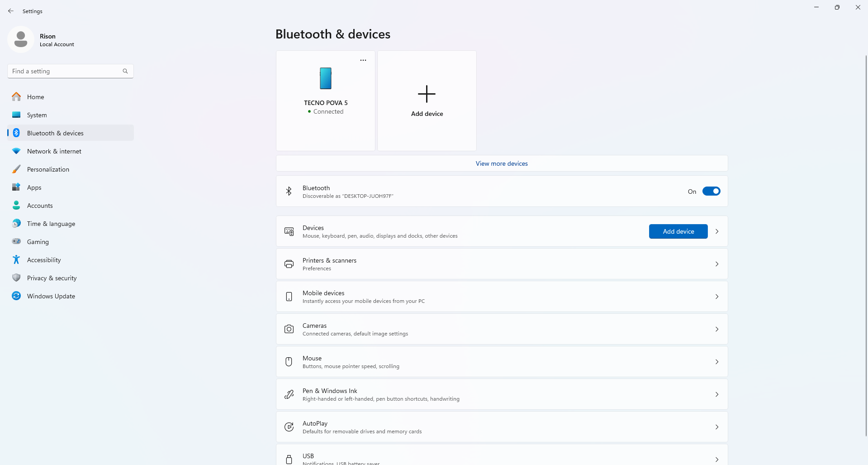Open System settings page

click(71, 115)
